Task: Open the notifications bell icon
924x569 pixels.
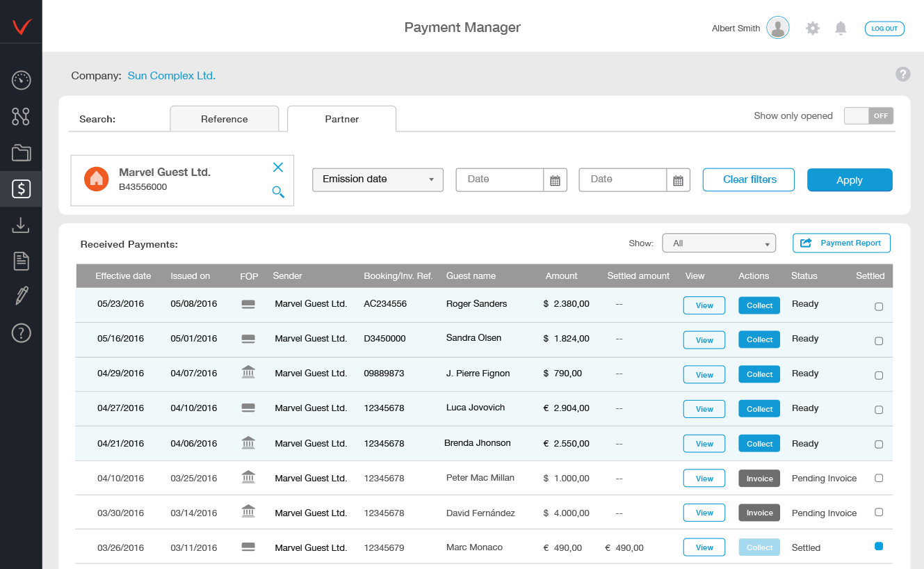Action: 841,29
